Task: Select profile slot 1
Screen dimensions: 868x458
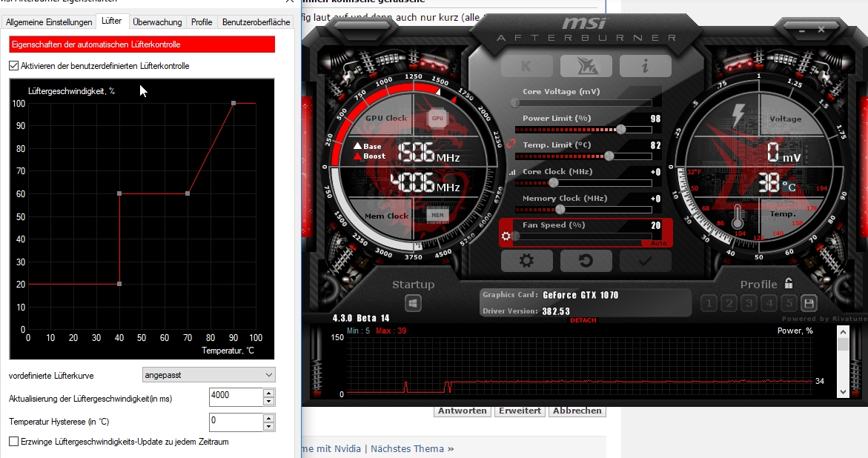Action: click(709, 303)
